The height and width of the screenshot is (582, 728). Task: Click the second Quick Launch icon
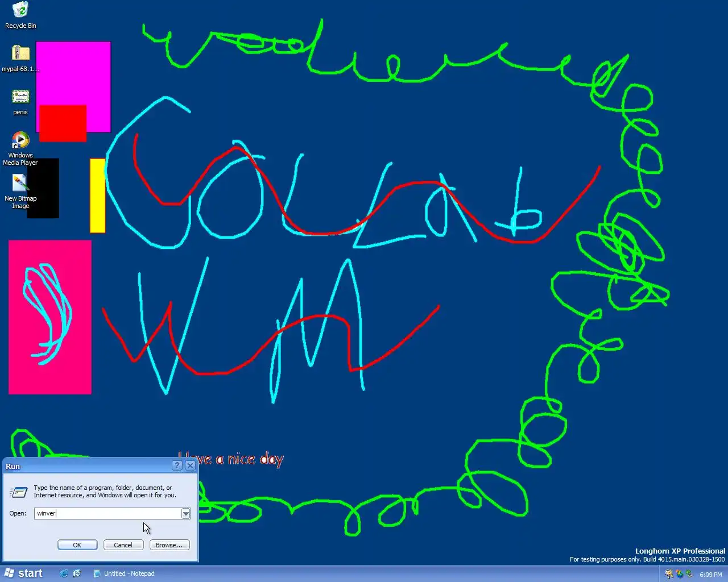click(77, 573)
